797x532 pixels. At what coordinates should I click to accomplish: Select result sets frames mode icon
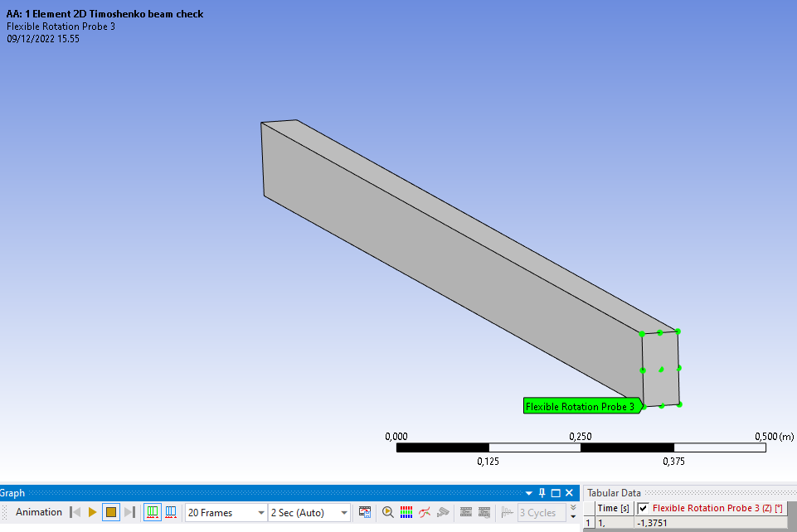click(171, 512)
